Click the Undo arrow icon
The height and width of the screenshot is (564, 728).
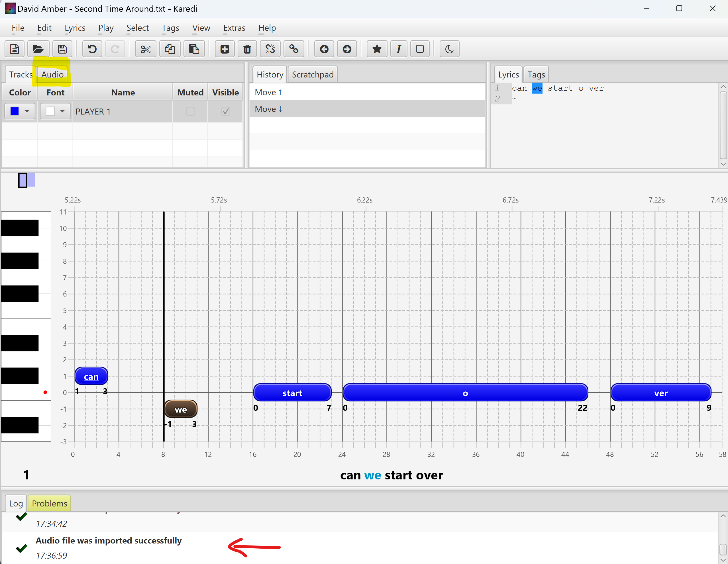[x=92, y=49]
